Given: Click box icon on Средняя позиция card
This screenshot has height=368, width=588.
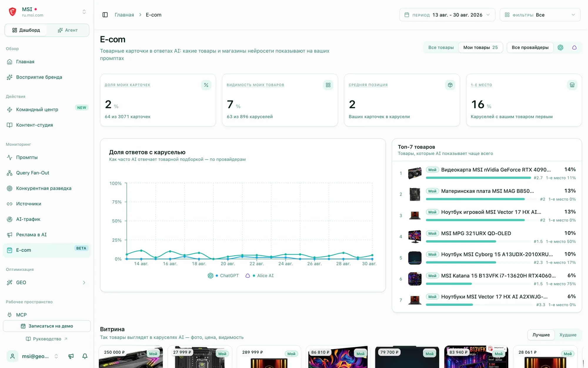Looking at the screenshot, I should point(450,85).
